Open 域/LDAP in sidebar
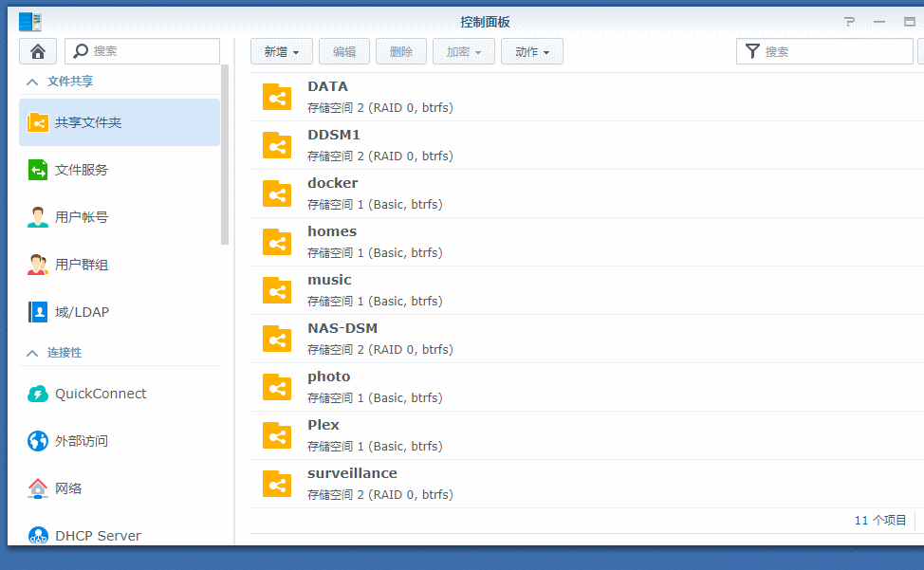The width and height of the screenshot is (924, 570). click(x=119, y=311)
